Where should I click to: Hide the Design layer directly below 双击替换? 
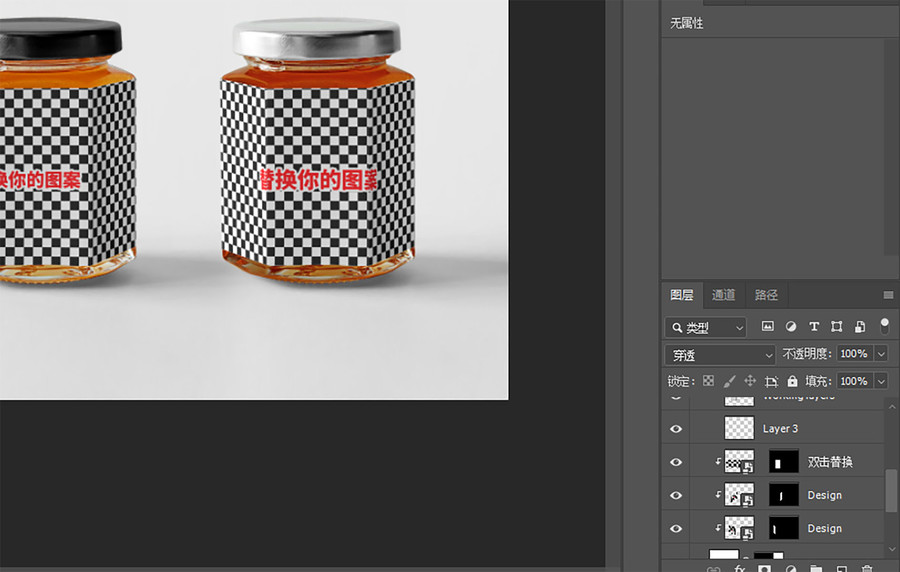coord(676,495)
